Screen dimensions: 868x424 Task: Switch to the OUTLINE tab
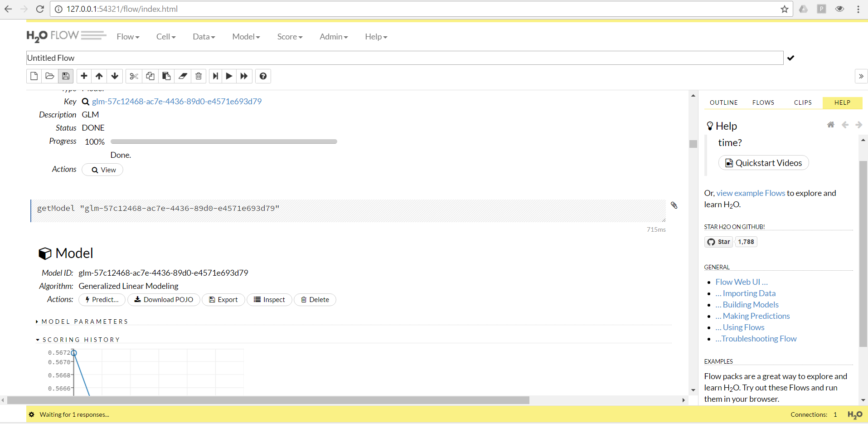724,102
